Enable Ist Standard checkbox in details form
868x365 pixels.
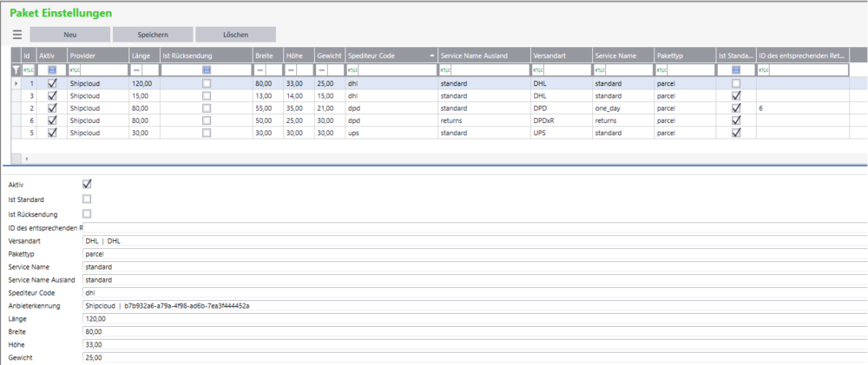pos(87,199)
